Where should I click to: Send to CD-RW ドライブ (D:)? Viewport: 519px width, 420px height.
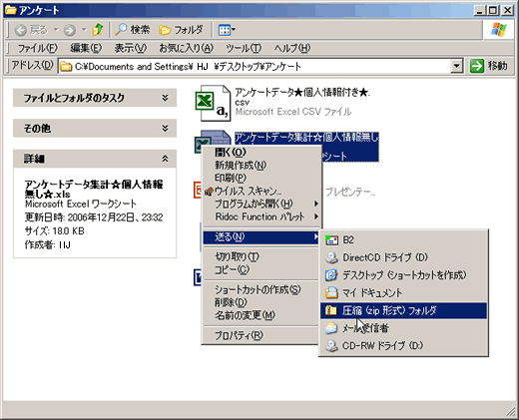(403, 346)
